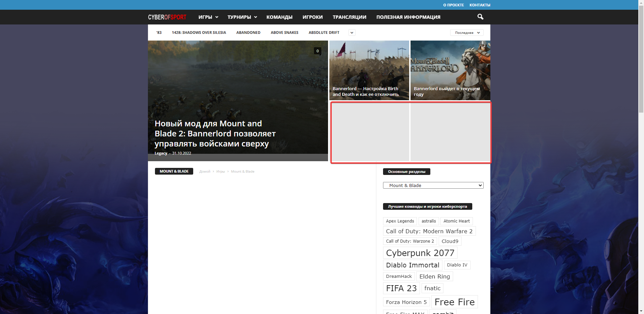Open the О ПРОЕКТЕ page link

coord(453,5)
